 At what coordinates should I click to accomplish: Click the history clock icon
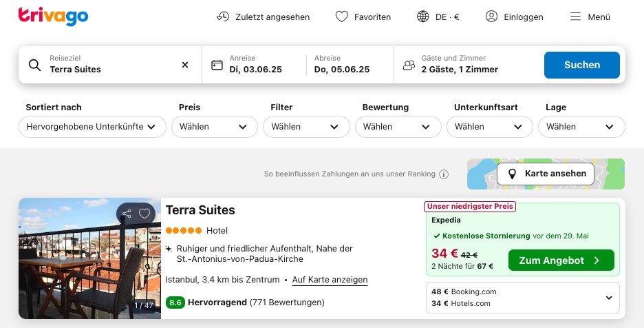(223, 17)
